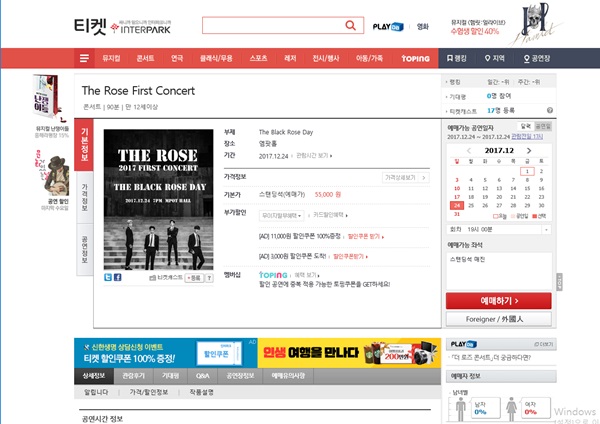The height and width of the screenshot is (424, 600).
Task: Switch to the 예매유의사항 tab
Action: coord(288,376)
